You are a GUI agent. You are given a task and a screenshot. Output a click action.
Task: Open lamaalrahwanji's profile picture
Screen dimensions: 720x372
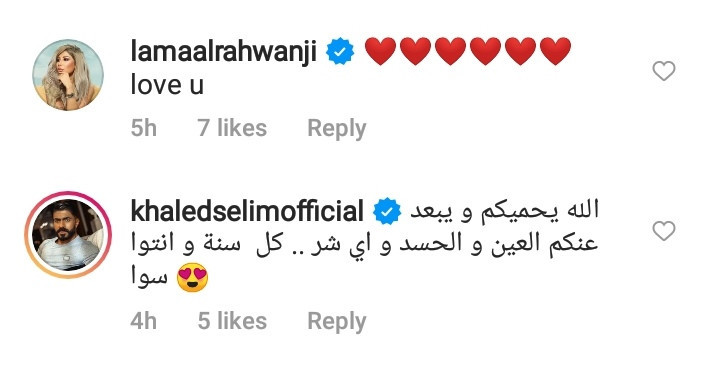(68, 75)
